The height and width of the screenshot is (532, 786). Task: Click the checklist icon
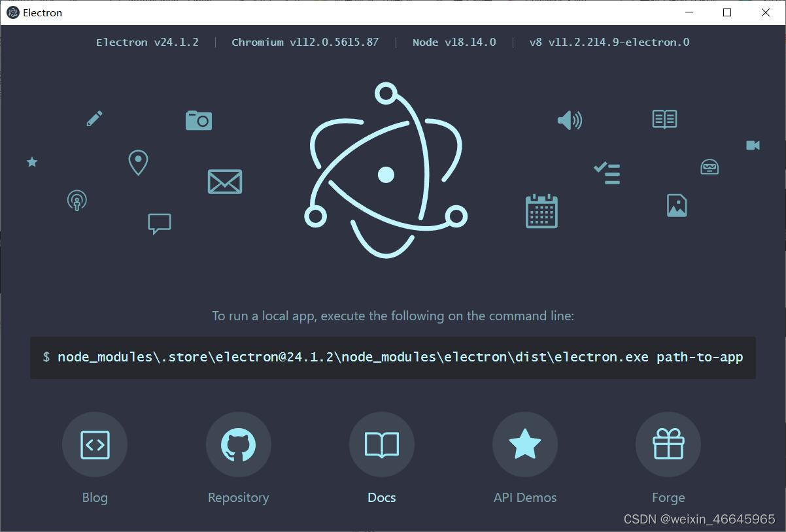coord(606,173)
